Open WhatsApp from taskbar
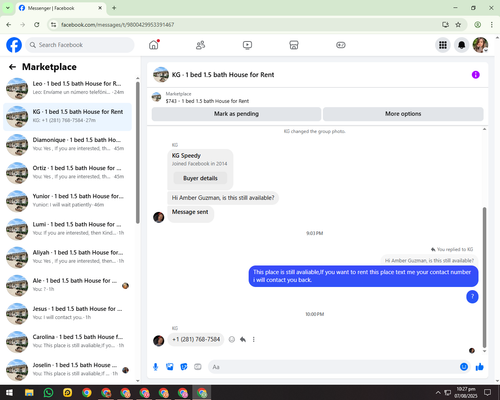500x400 pixels. (x=48, y=393)
